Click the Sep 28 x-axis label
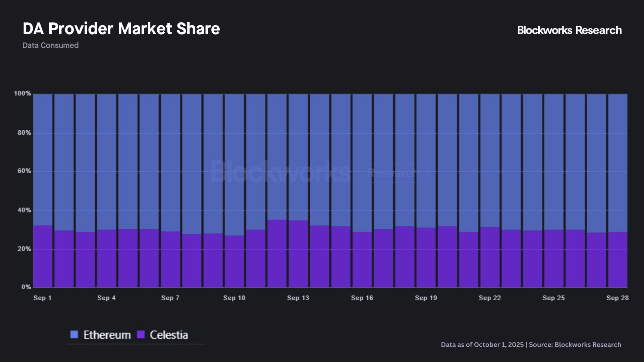Image resolution: width=644 pixels, height=362 pixels. tap(618, 298)
